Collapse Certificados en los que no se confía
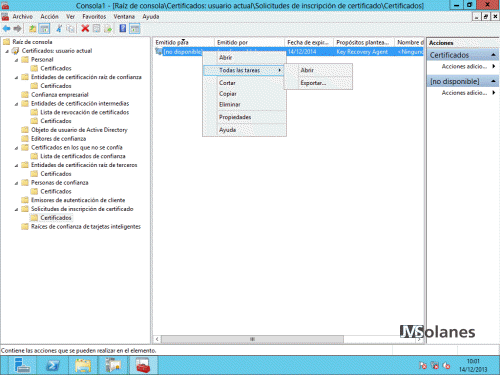 (16, 148)
